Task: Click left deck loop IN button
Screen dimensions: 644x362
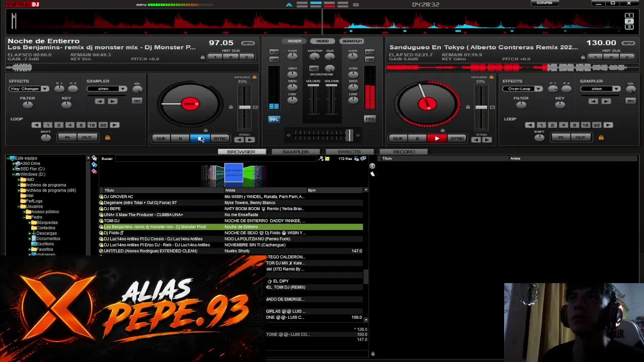Action: coord(67,137)
